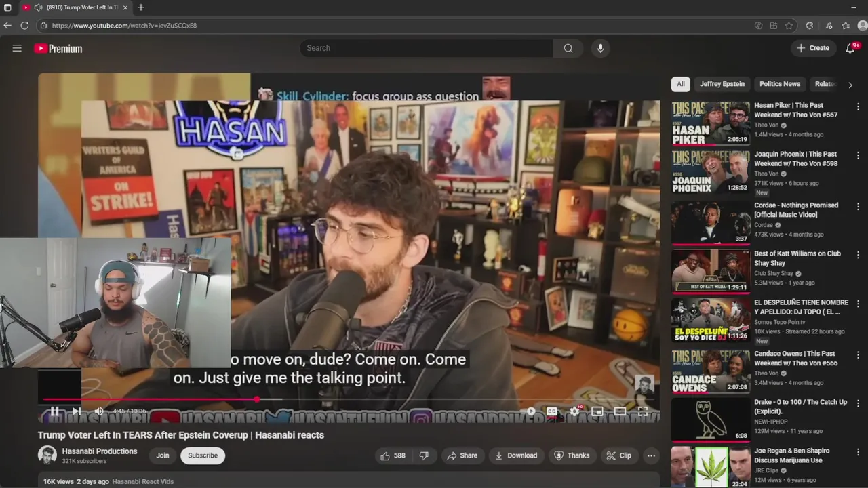The image size is (868, 488).
Task: Share the video
Action: pyautogui.click(x=462, y=455)
